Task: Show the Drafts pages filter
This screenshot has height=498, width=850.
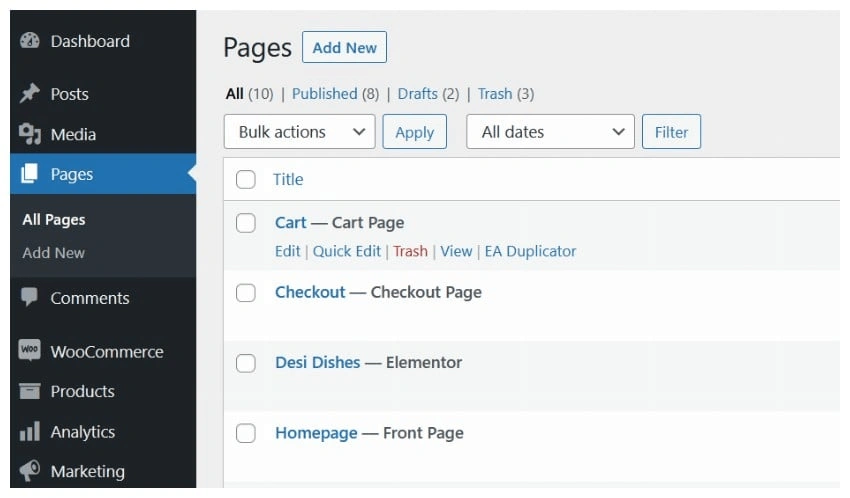Action: click(417, 94)
